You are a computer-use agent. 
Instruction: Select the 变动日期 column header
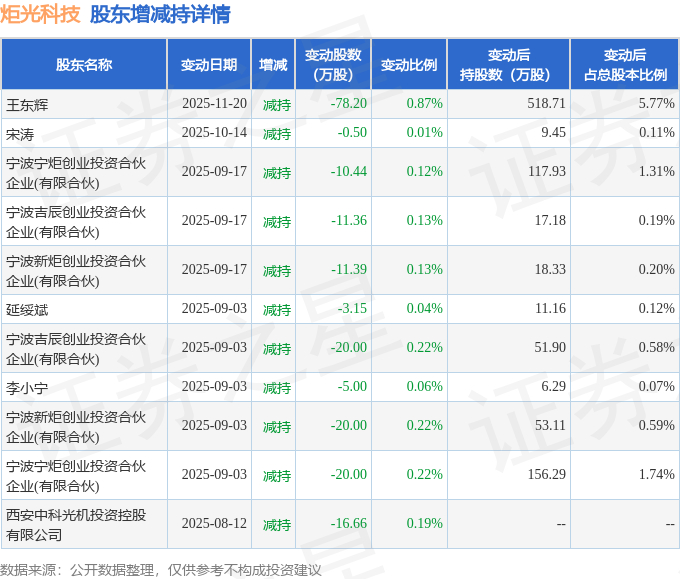[x=209, y=65]
